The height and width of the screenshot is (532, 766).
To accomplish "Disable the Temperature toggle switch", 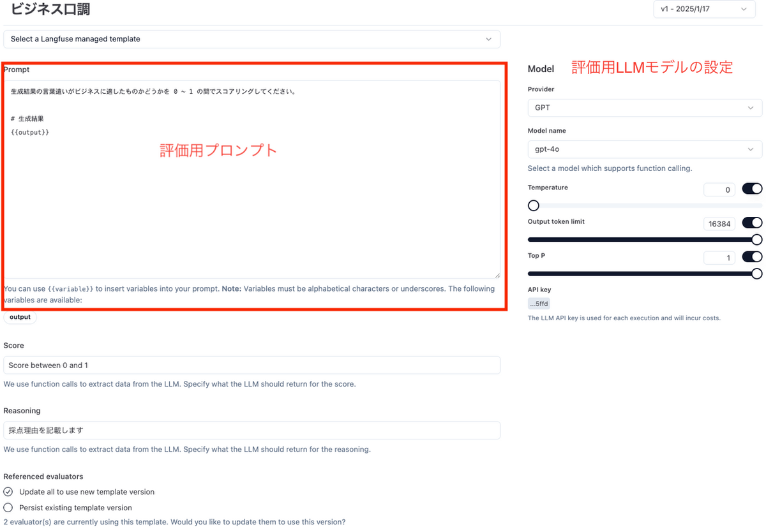I will 752,189.
